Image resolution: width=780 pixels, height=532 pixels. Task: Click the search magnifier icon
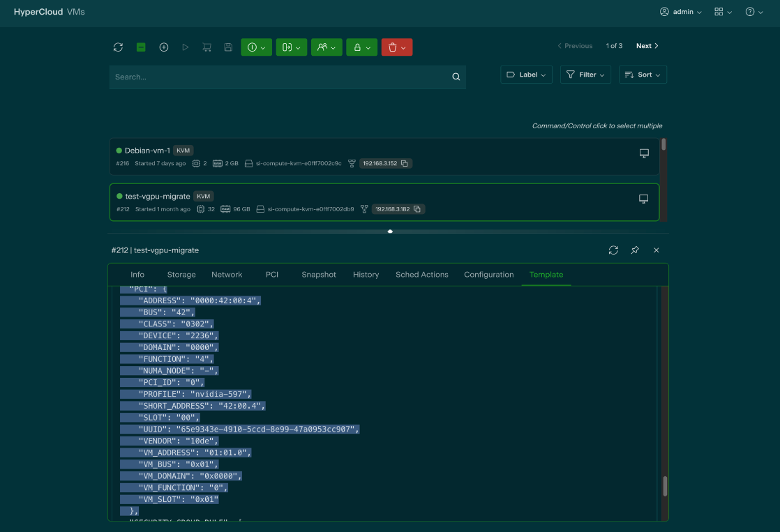point(456,77)
